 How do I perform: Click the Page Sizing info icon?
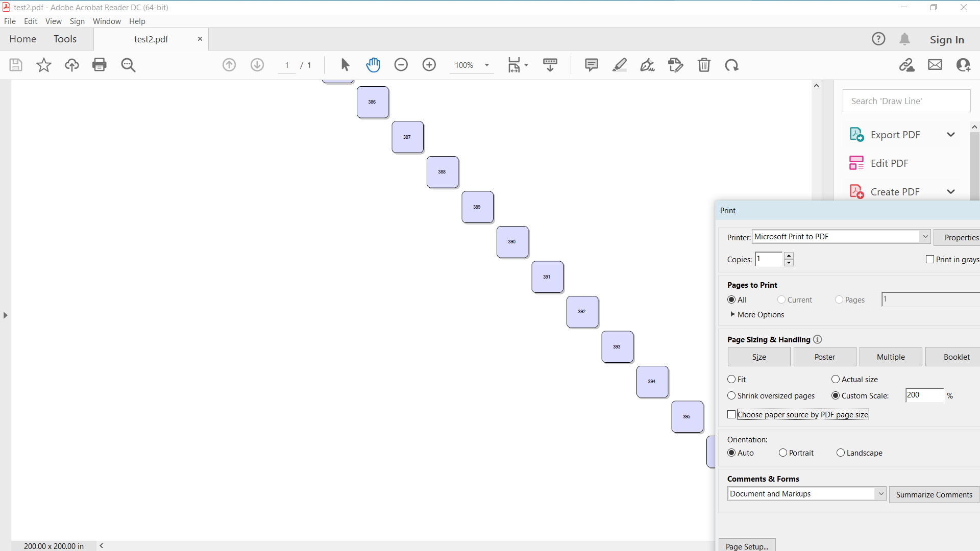pyautogui.click(x=818, y=339)
